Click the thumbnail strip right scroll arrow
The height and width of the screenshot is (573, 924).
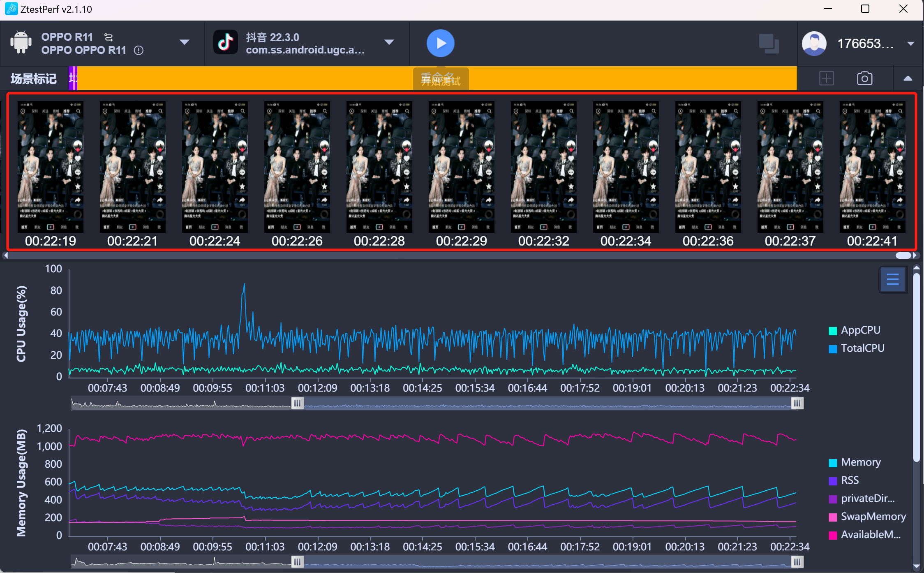pos(915,255)
